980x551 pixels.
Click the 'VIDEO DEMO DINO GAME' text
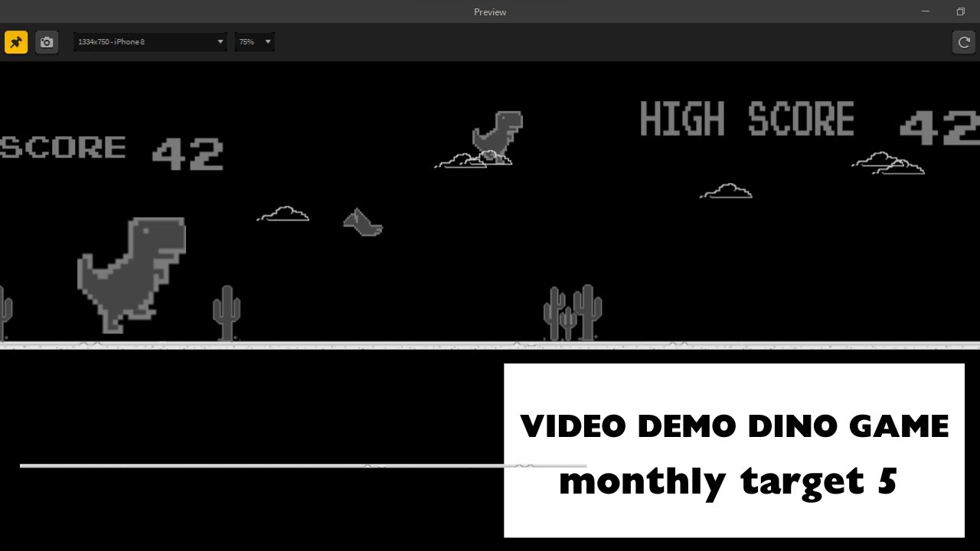pyautogui.click(x=734, y=426)
